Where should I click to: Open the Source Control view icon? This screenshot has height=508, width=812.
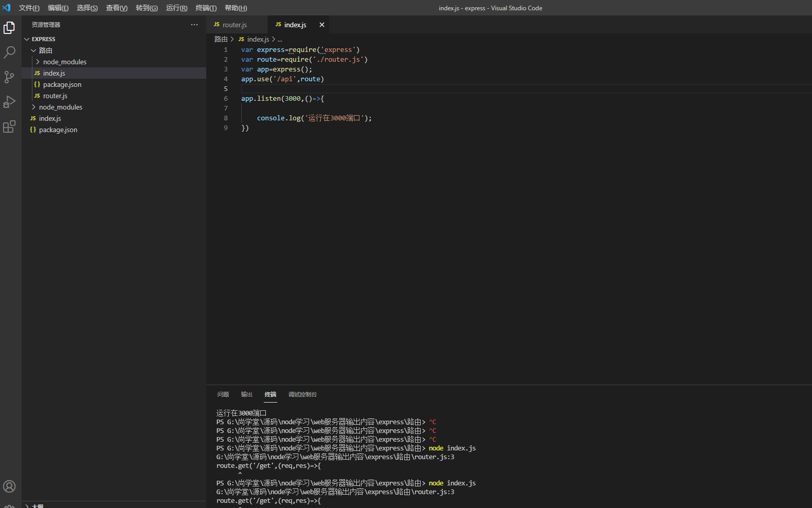click(x=9, y=77)
